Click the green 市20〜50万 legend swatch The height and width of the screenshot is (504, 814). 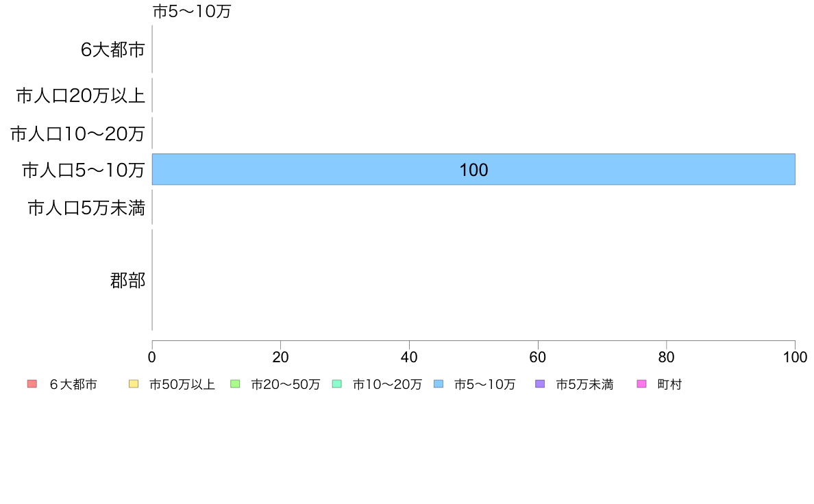(x=235, y=384)
